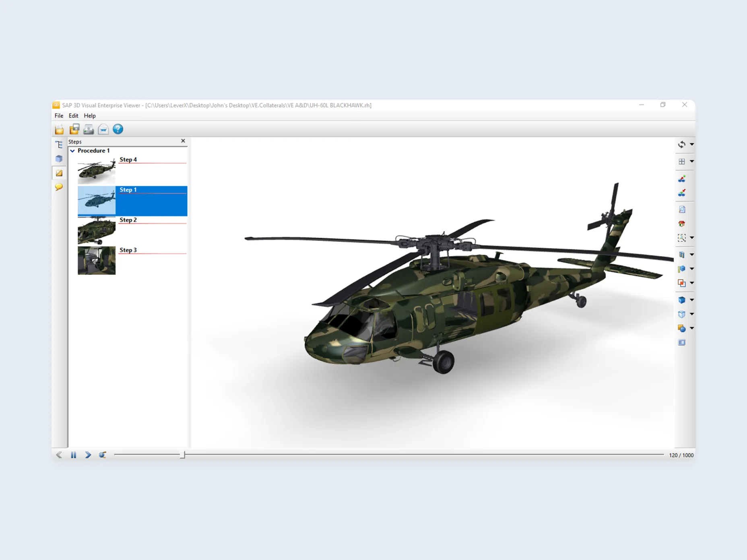The image size is (747, 560).
Task: Open dropdown beside cube with ruler icon
Action: pos(692,269)
